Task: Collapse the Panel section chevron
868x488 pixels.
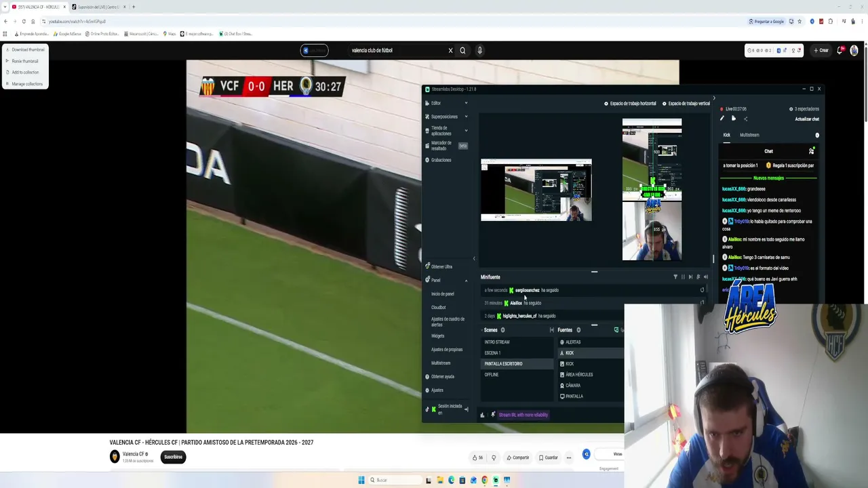Action: click(466, 280)
